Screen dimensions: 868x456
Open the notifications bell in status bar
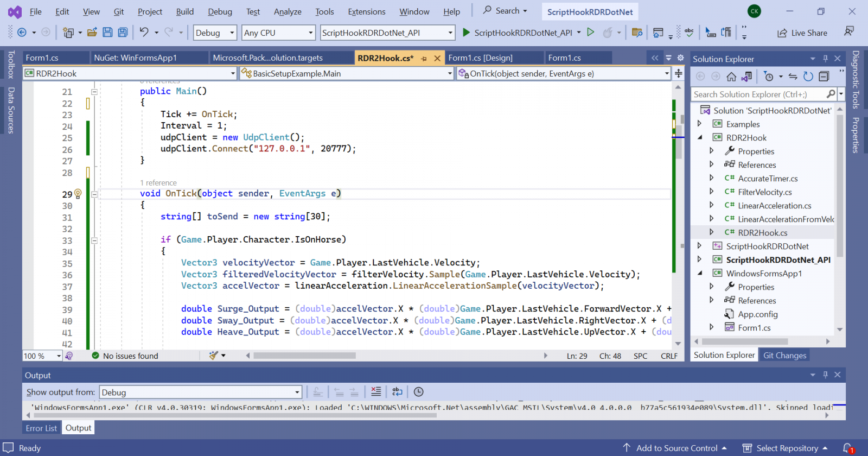848,448
